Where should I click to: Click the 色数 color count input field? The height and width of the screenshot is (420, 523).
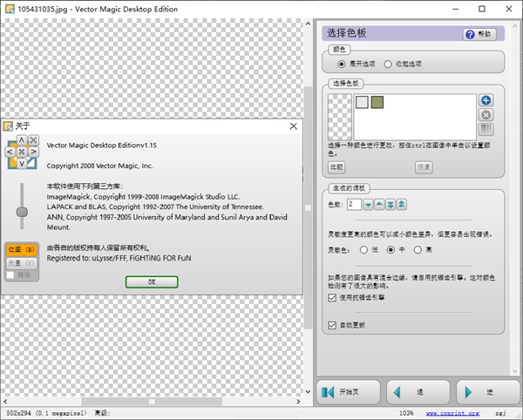354,204
